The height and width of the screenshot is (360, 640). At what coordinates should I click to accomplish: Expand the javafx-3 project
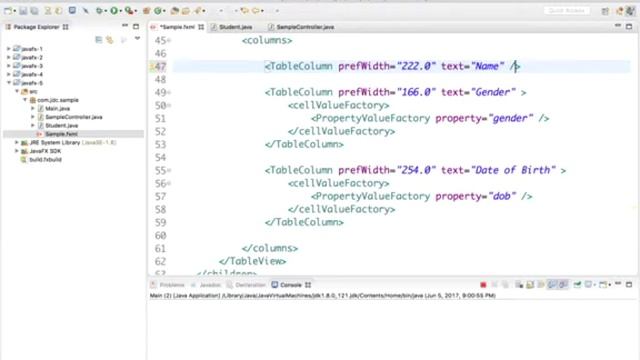click(9, 66)
